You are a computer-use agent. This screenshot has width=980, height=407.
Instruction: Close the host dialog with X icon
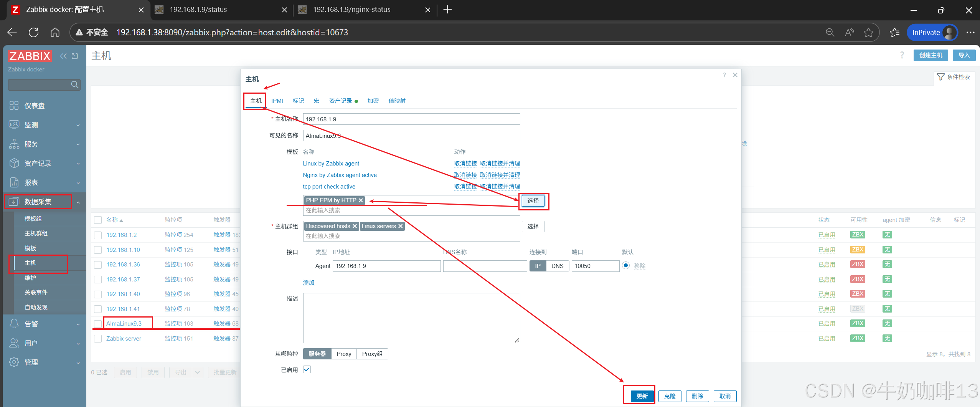pos(735,75)
